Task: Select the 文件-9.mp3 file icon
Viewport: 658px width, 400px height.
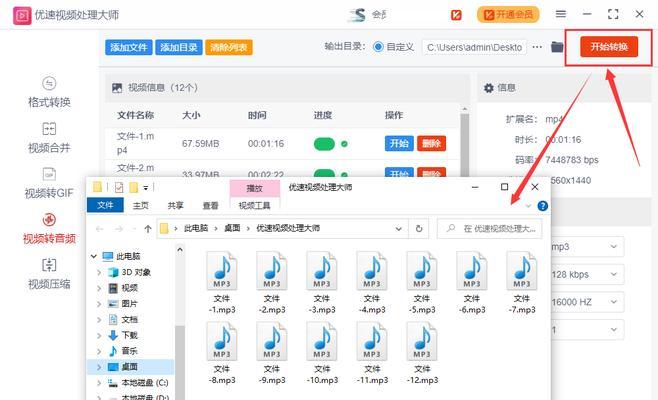Action: pos(272,342)
